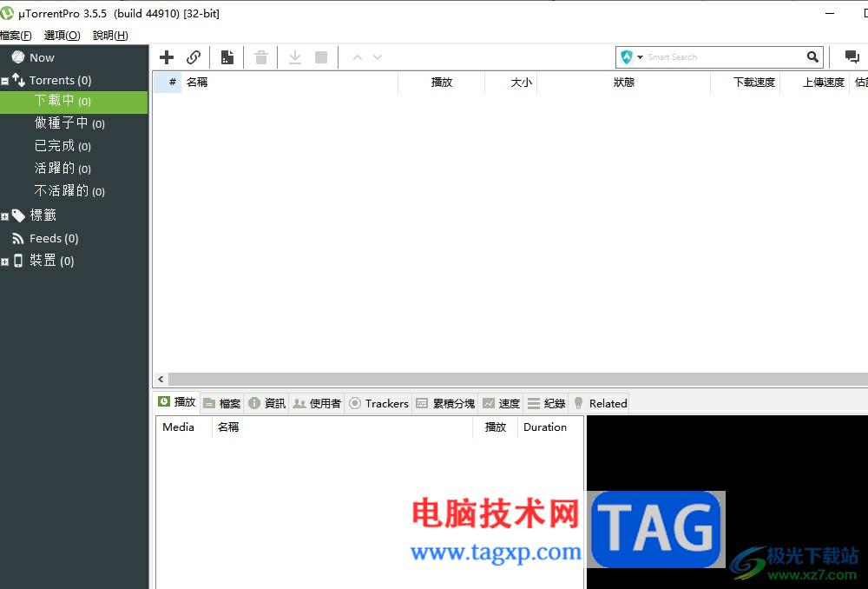Open the chat bubbles icon

click(852, 56)
